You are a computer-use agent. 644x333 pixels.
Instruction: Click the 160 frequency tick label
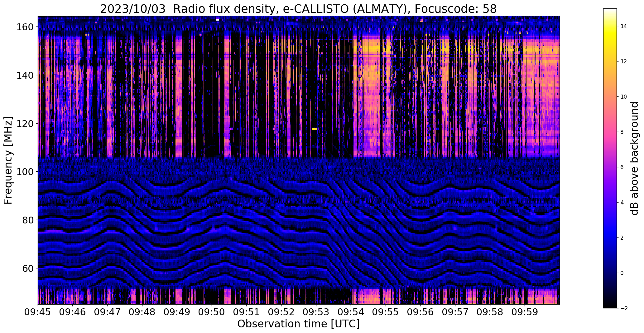(25, 27)
